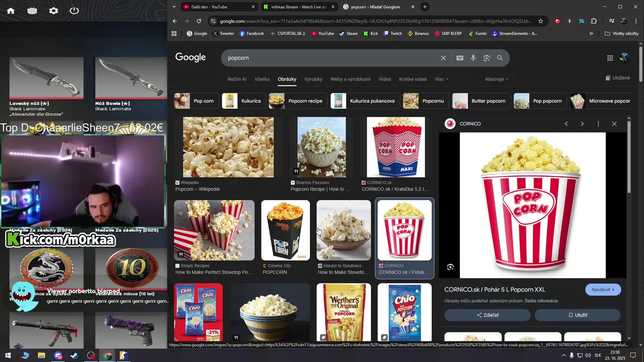Open the Wikipedie popcorn thumbnail

pos(228,147)
